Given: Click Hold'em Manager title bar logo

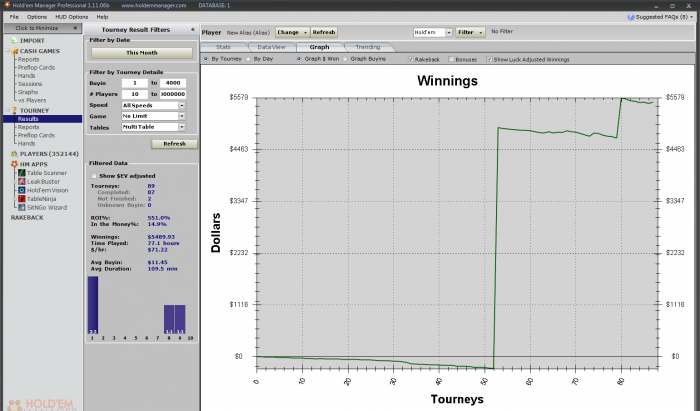Looking at the screenshot, I should tap(7, 5).
